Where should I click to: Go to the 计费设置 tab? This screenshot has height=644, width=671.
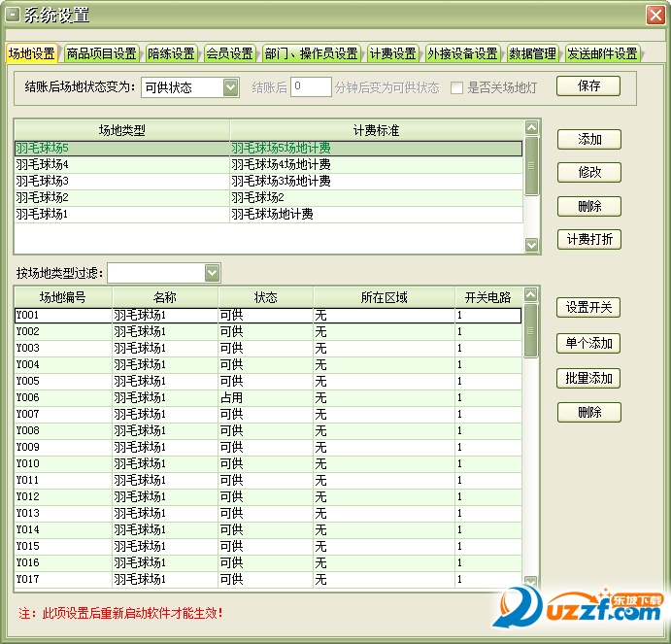tap(392, 53)
